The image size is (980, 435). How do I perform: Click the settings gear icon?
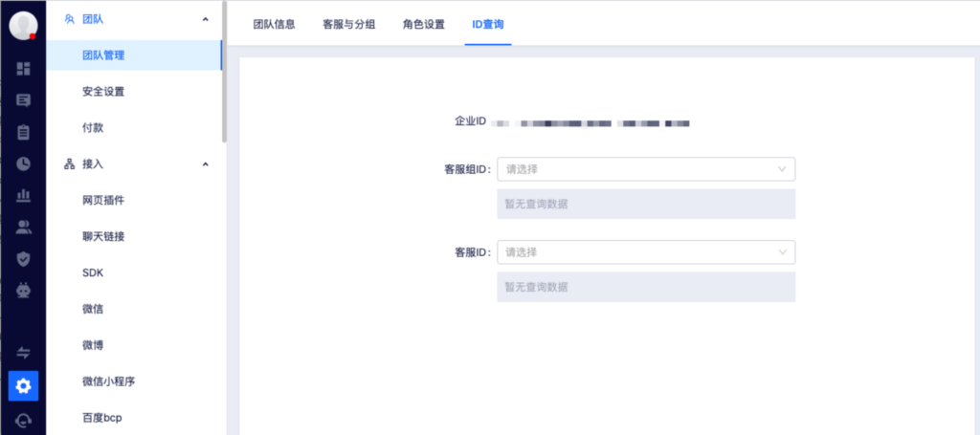tap(24, 386)
